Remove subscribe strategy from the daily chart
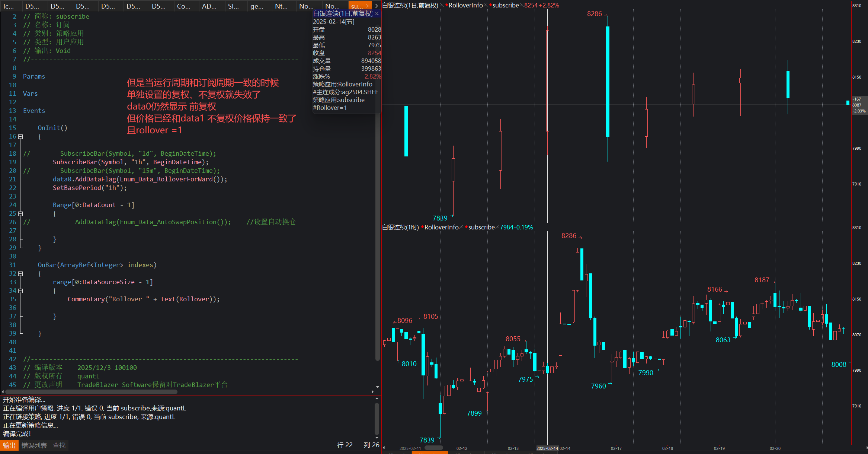Viewport: 868px width, 454px height. pyautogui.click(x=522, y=5)
